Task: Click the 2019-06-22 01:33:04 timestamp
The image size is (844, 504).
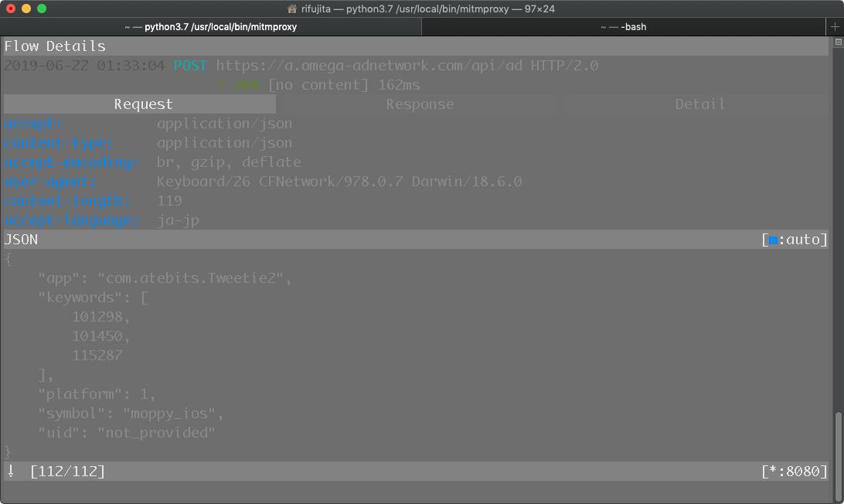Action: tap(84, 66)
